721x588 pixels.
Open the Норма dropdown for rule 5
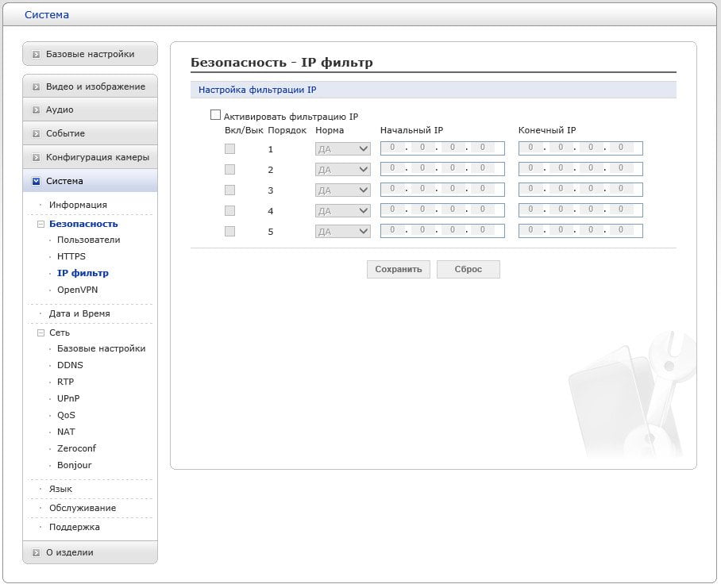[342, 232]
